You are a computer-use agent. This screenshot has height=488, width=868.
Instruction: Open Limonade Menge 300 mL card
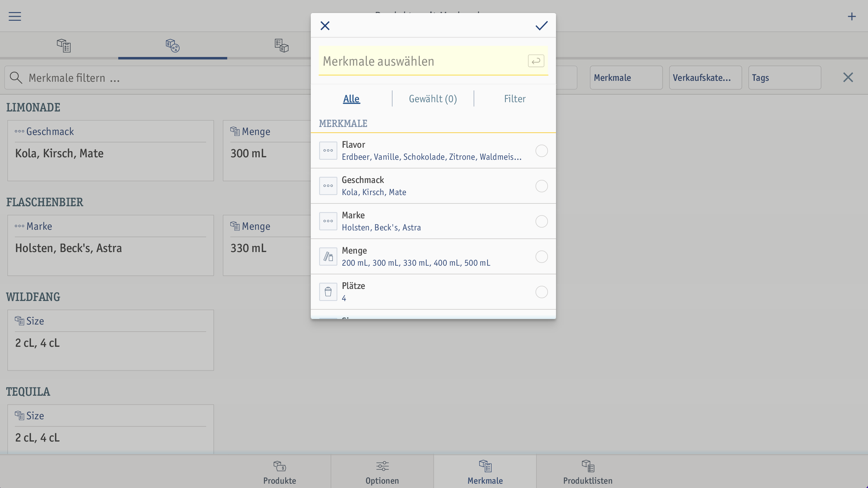point(267,151)
